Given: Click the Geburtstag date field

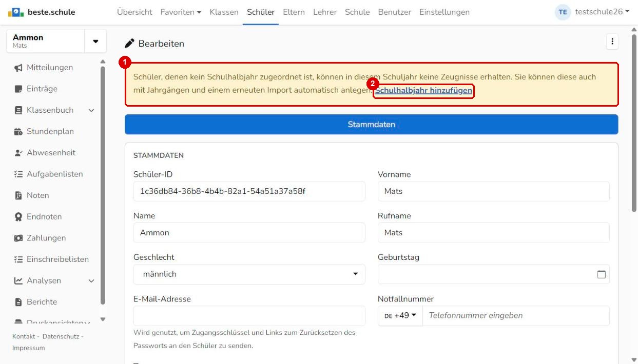Looking at the screenshot, I should point(493,274).
